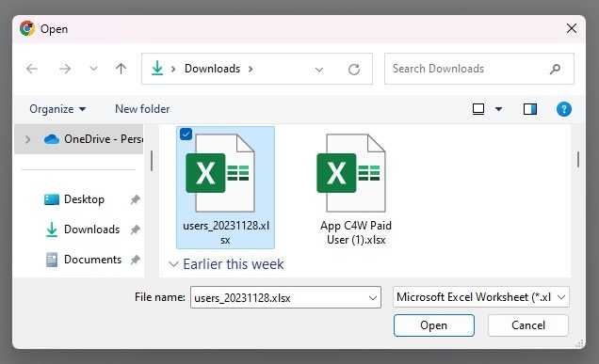Screen dimensions: 599x364
Task: Click the users_20231128.xlsx file name label
Action: pos(226,232)
